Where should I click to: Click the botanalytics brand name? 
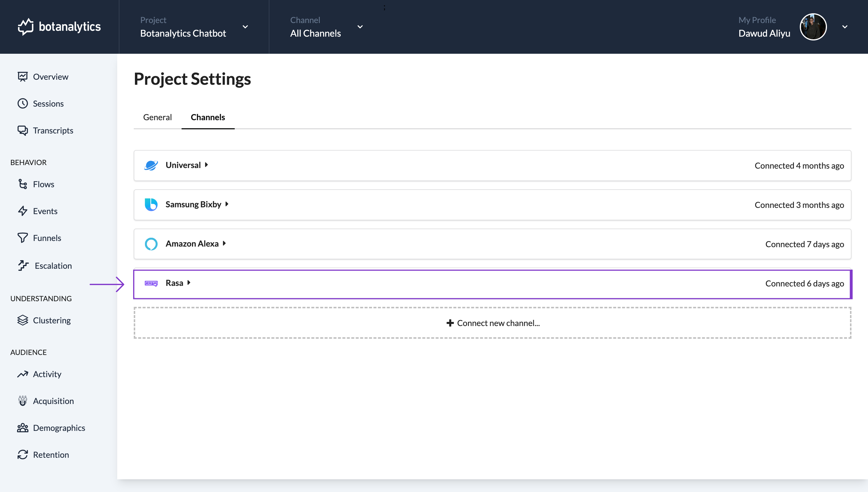(70, 26)
